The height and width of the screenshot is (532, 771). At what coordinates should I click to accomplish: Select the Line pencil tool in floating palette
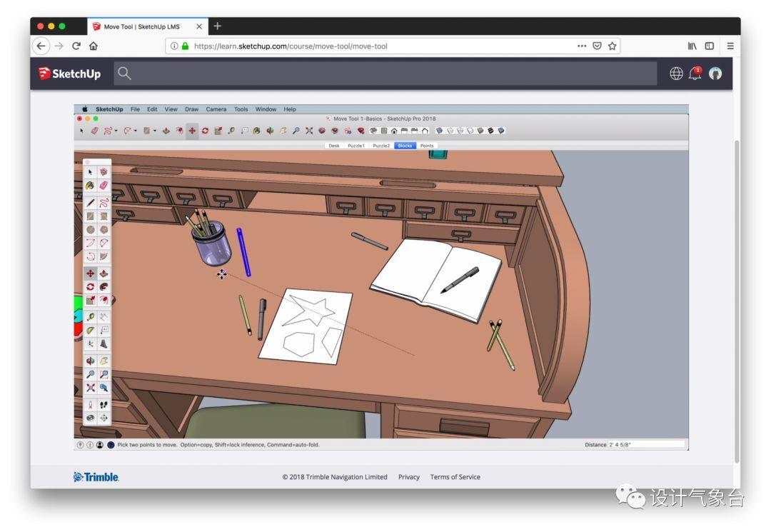coord(91,203)
